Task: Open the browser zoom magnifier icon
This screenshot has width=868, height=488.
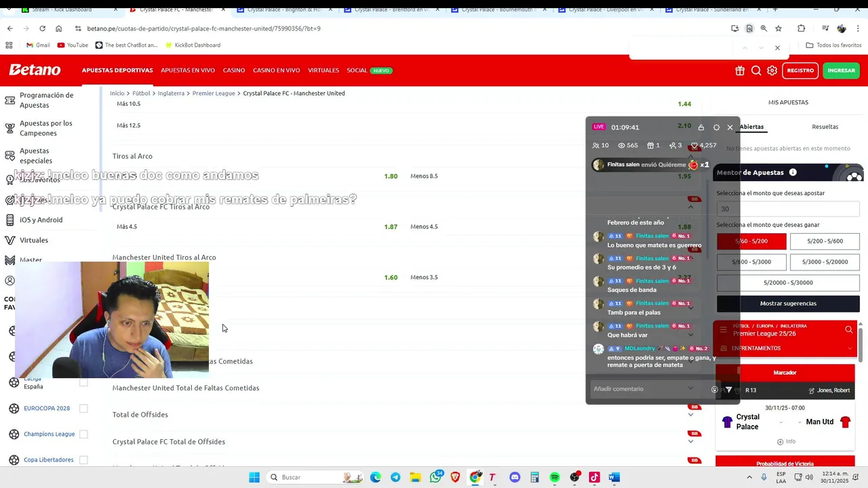Action: tap(764, 28)
